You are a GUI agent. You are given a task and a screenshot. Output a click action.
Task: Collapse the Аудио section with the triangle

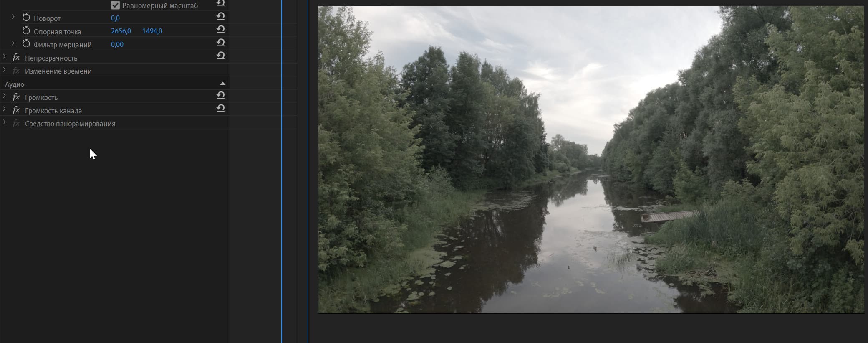222,84
